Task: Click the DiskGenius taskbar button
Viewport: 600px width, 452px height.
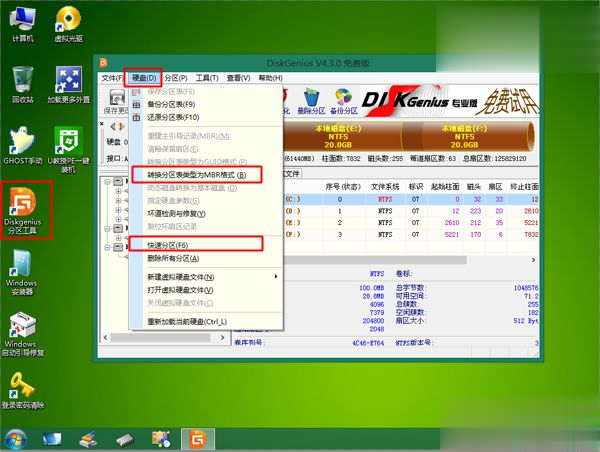Action: tap(198, 439)
